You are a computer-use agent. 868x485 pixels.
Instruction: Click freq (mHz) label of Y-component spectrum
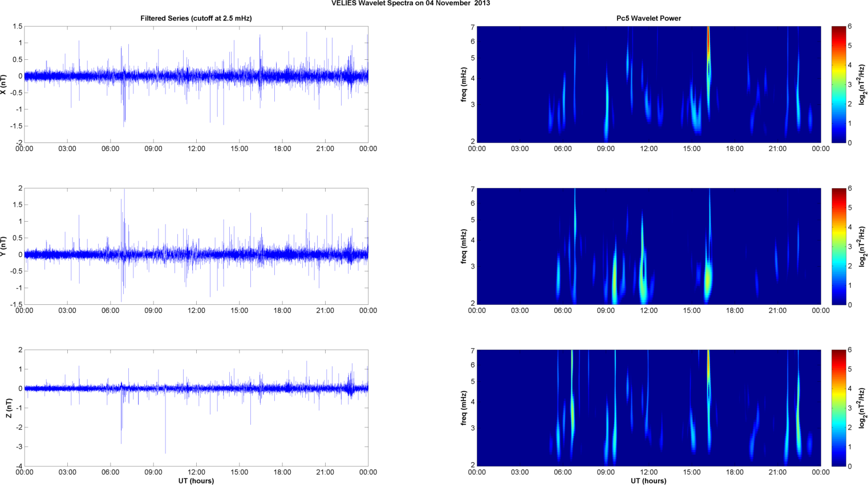[x=464, y=246]
